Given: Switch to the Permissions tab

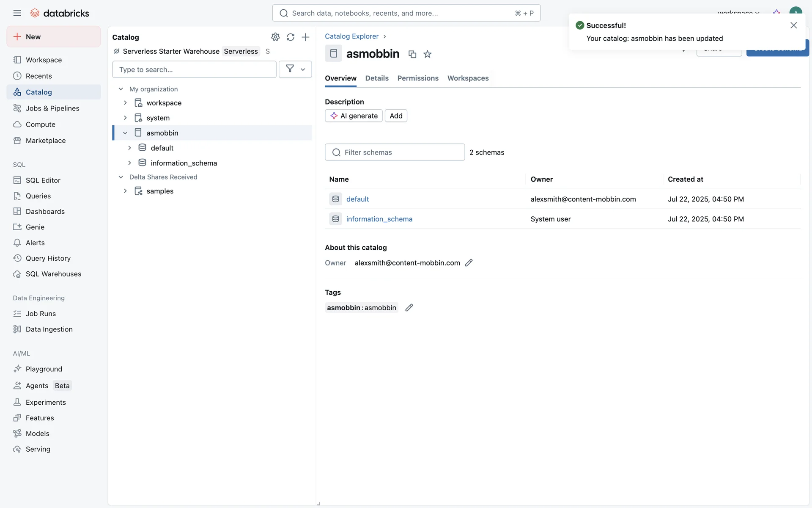Looking at the screenshot, I should pyautogui.click(x=417, y=78).
